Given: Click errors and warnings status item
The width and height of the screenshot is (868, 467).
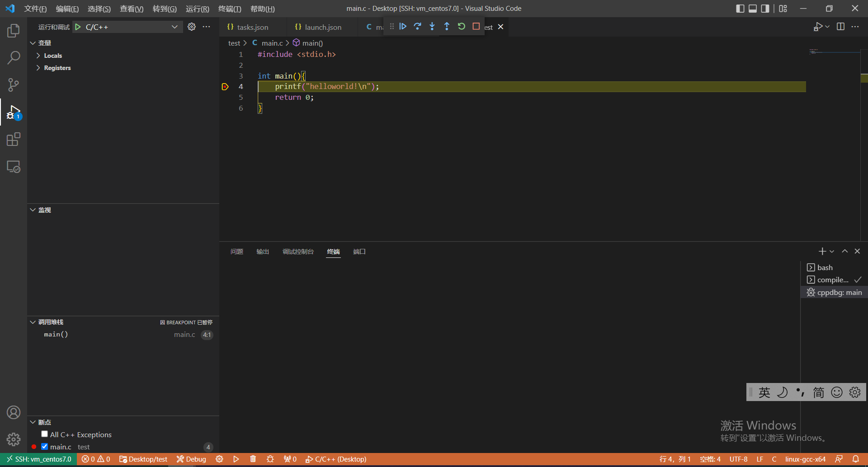Looking at the screenshot, I should tap(96, 459).
